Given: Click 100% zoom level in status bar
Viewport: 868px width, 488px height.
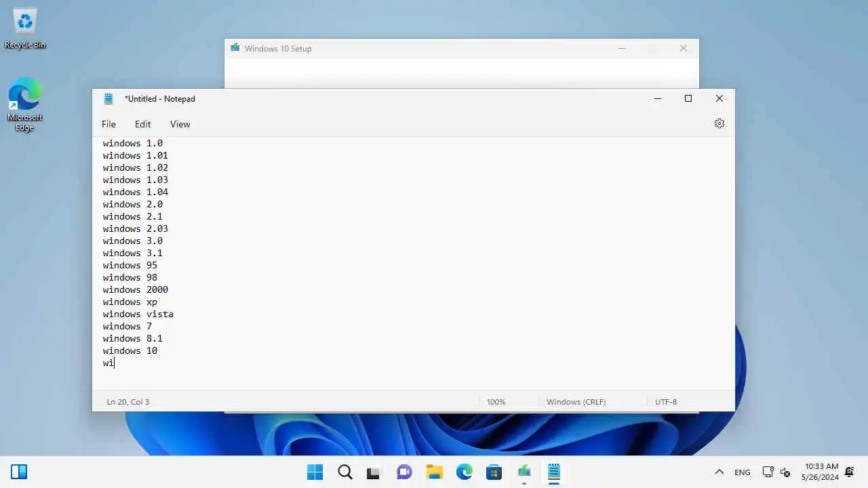Looking at the screenshot, I should pyautogui.click(x=496, y=402).
